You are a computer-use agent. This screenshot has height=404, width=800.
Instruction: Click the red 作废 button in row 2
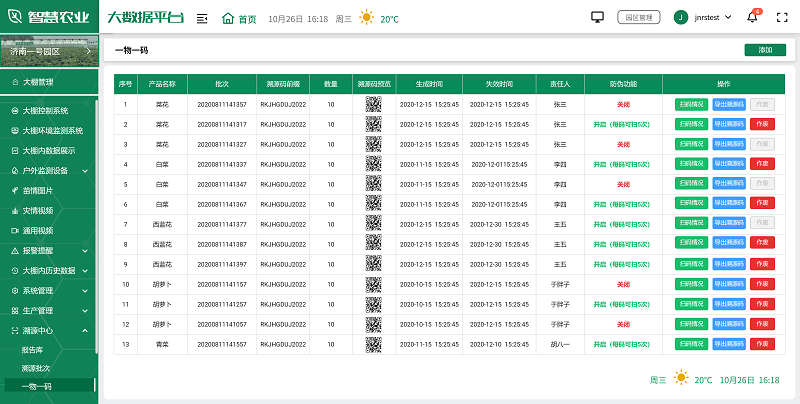pos(762,124)
